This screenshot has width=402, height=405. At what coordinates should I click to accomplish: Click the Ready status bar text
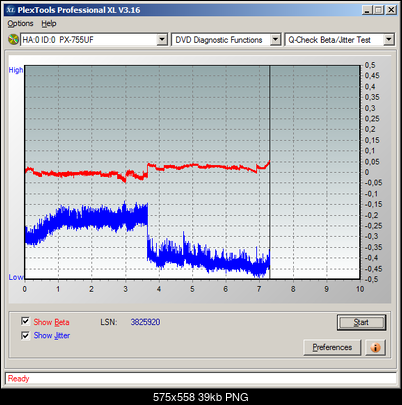[19, 379]
